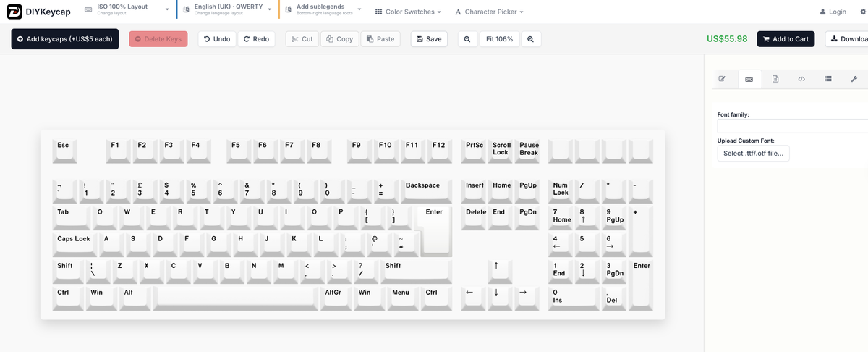Click Select .ttf/.otf file upload button
The image size is (868, 352).
754,153
